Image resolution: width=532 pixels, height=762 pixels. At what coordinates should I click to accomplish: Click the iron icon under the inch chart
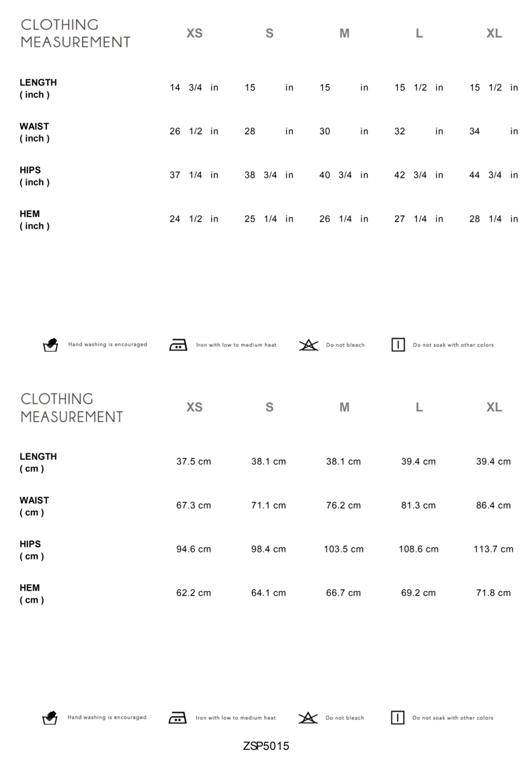click(x=178, y=345)
